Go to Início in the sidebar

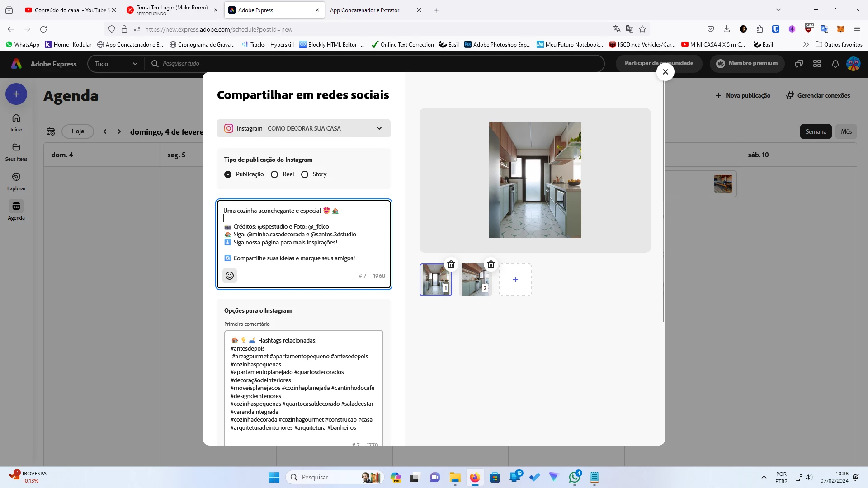[x=16, y=123]
